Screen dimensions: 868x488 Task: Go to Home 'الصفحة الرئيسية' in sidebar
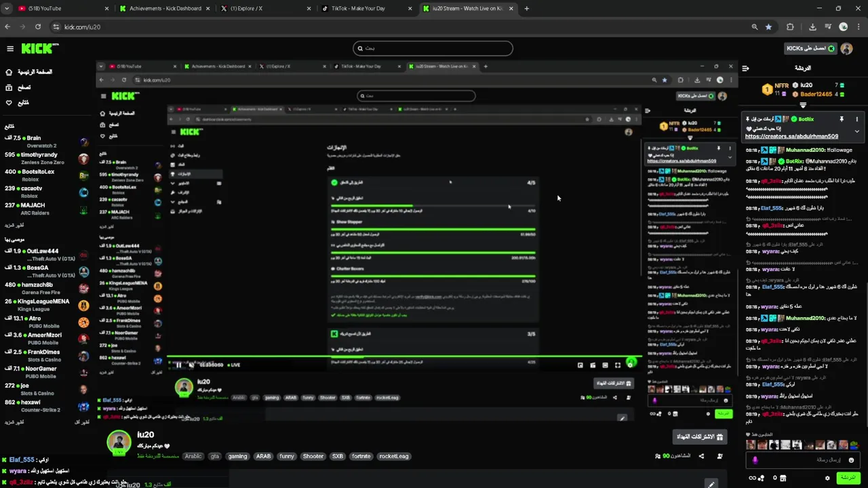[x=28, y=72]
